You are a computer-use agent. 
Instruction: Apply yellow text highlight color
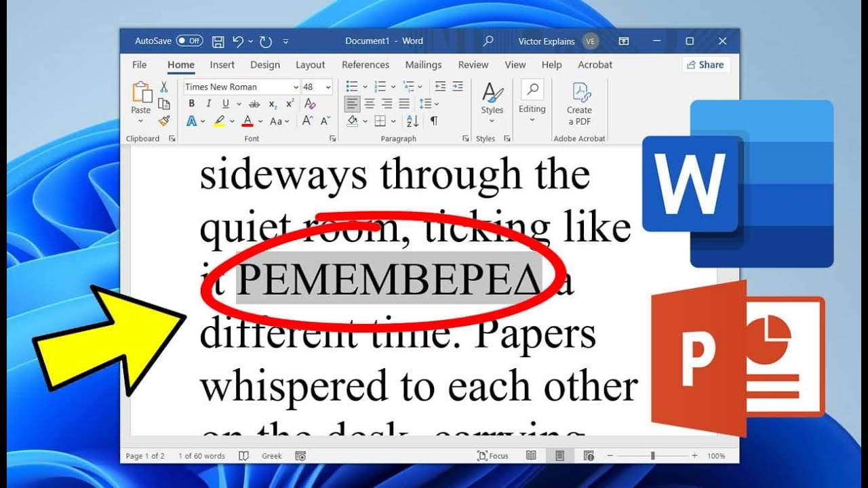pos(219,121)
